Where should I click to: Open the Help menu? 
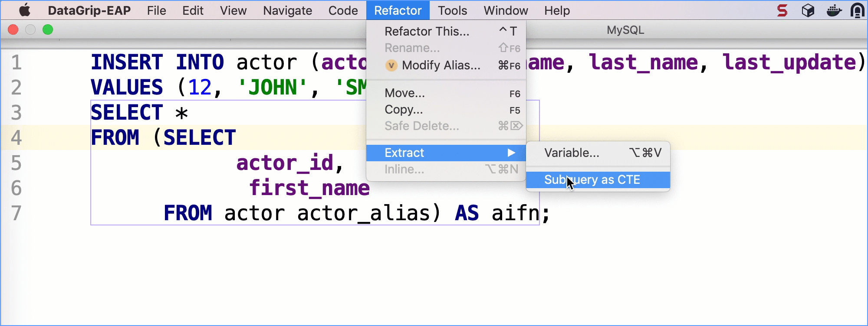click(x=557, y=10)
